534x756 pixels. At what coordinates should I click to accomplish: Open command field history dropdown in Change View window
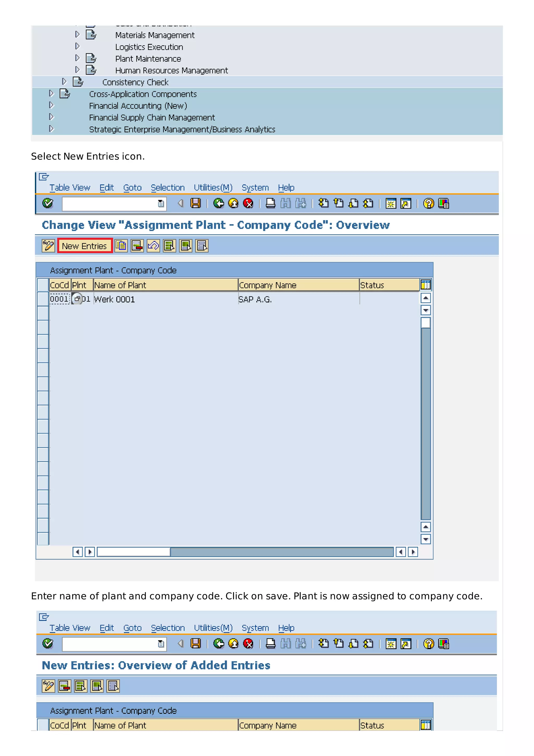point(161,204)
